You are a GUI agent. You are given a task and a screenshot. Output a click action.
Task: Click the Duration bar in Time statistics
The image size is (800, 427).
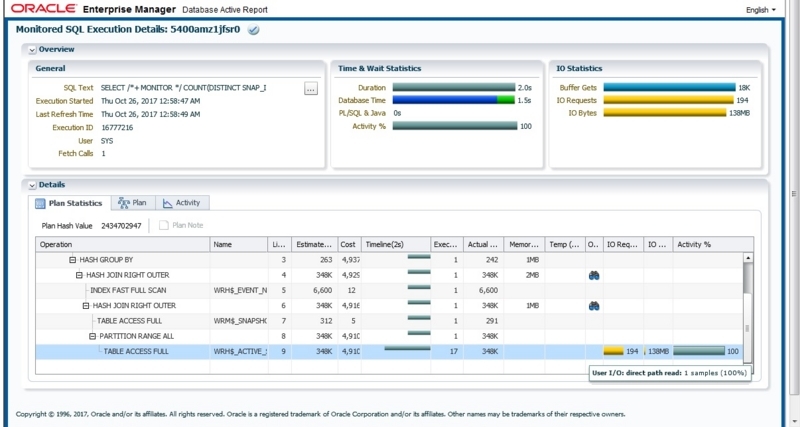(x=454, y=88)
